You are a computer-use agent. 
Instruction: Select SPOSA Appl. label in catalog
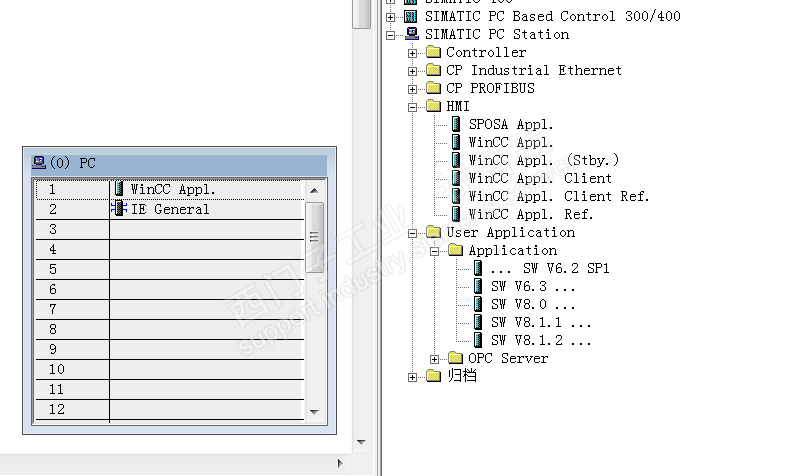click(x=511, y=124)
